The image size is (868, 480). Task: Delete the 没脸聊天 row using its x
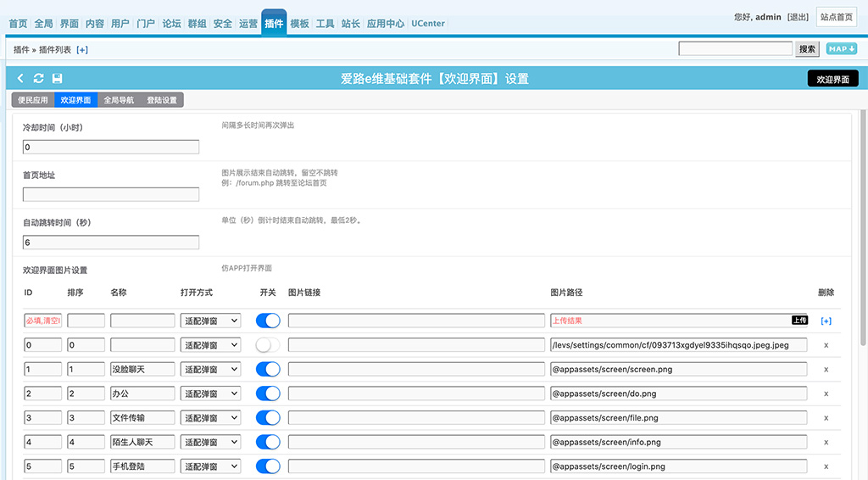tap(826, 370)
